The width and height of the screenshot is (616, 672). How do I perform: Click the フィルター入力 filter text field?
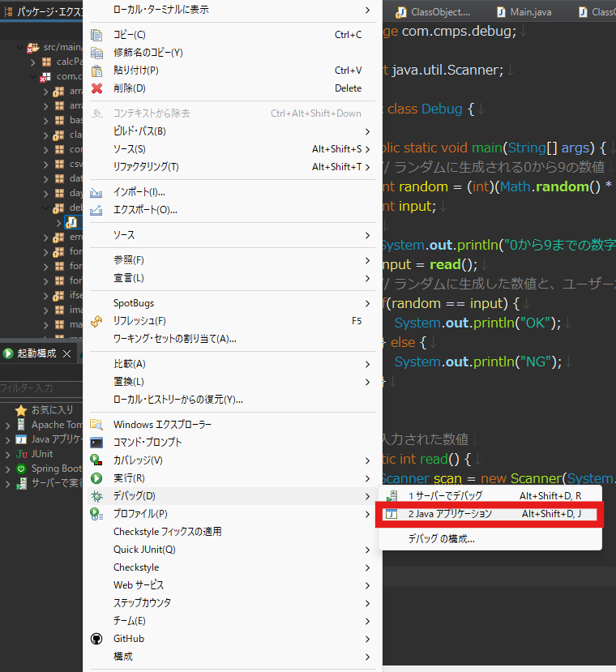41,389
